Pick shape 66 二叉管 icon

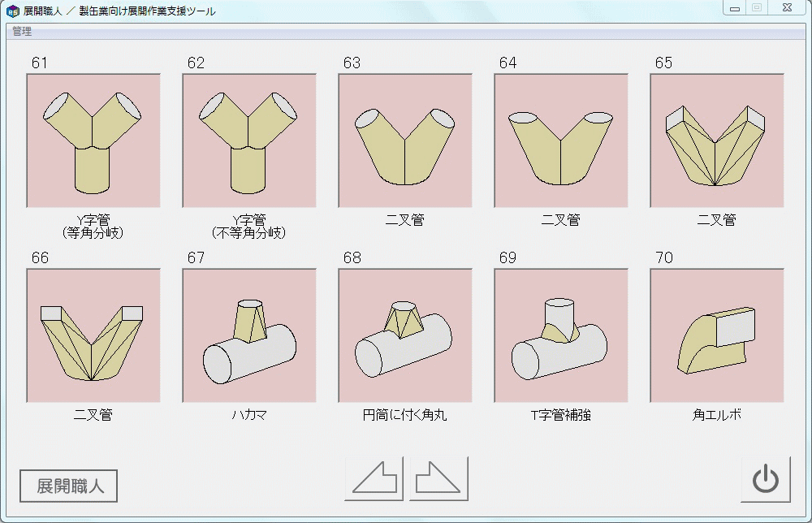coord(93,335)
